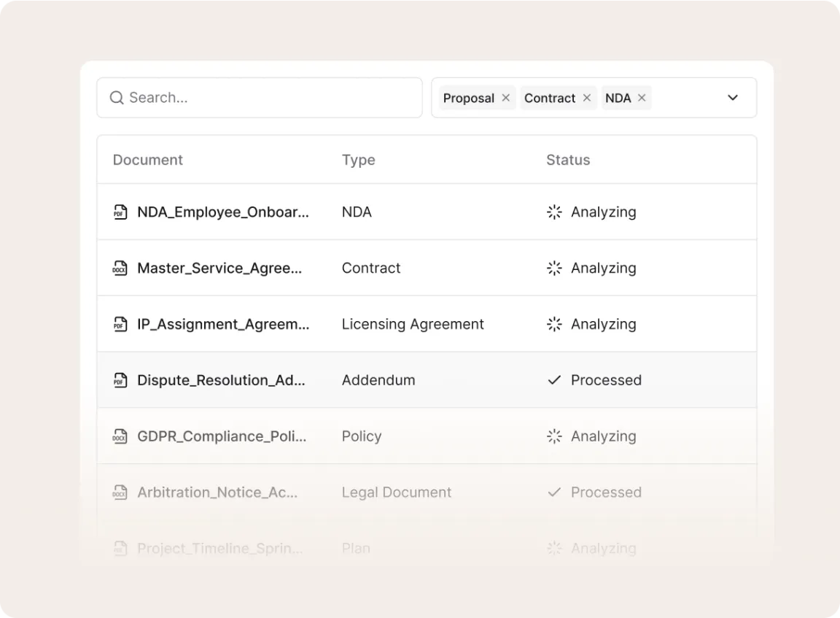The image size is (840, 618).
Task: Dismiss the Contract filter tag
Action: (x=587, y=97)
